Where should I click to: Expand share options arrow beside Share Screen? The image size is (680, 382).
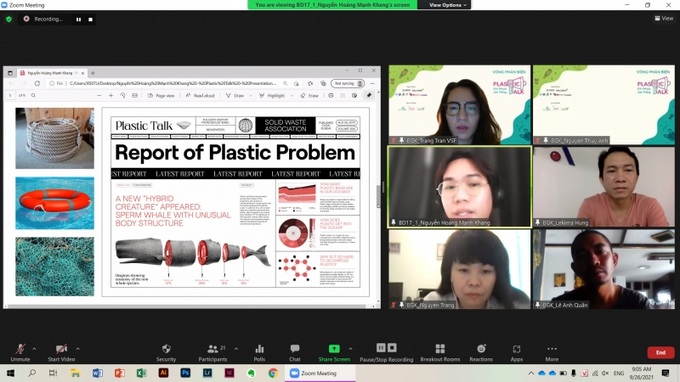tap(350, 348)
